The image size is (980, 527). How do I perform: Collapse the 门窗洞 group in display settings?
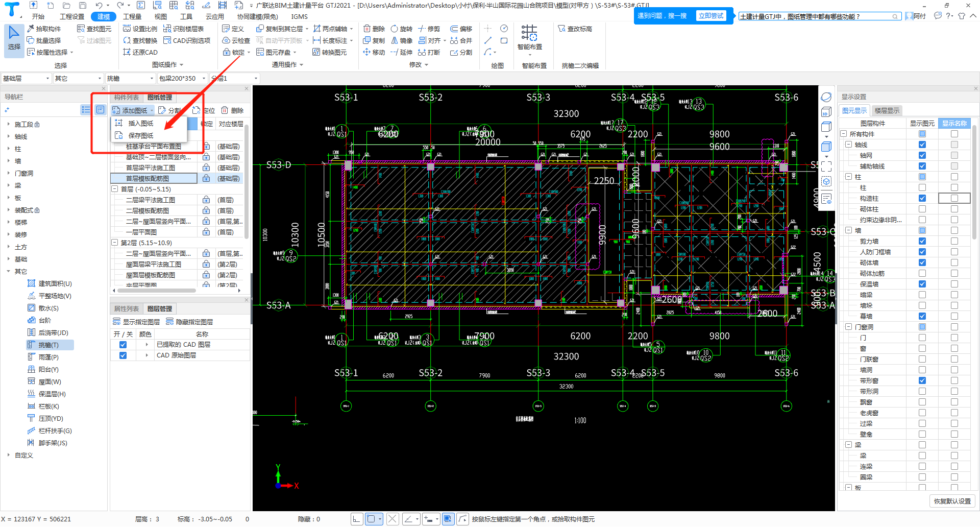[x=849, y=327]
